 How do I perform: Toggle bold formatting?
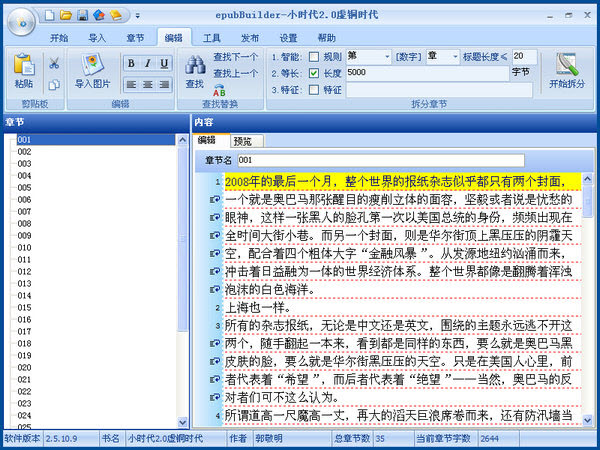[131, 63]
